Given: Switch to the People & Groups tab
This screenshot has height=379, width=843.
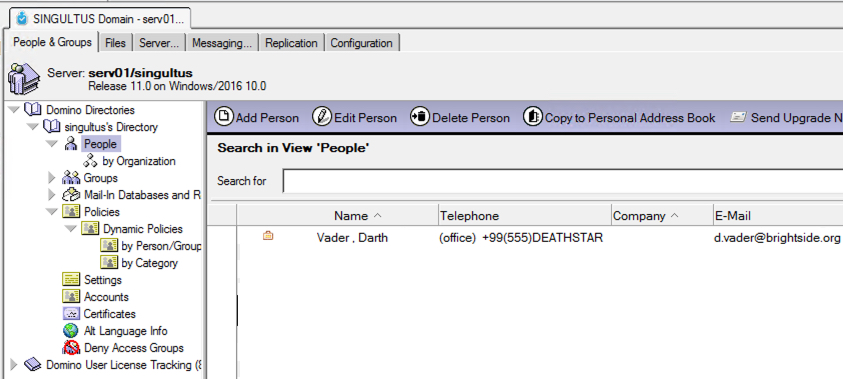Looking at the screenshot, I should [52, 42].
